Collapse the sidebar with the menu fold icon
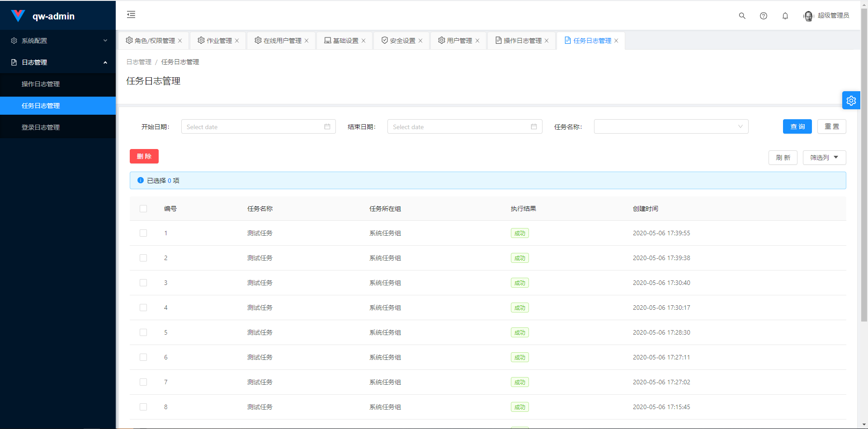The width and height of the screenshot is (868, 429). click(x=131, y=14)
